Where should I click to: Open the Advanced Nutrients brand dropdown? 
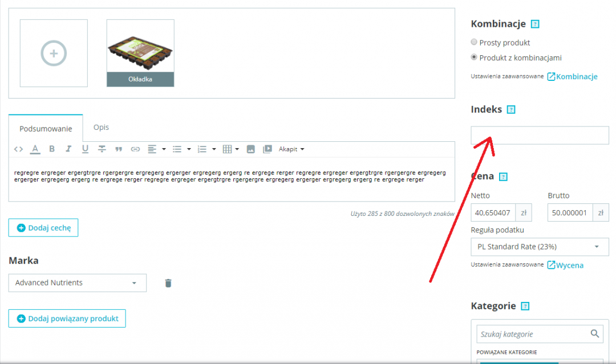click(77, 283)
